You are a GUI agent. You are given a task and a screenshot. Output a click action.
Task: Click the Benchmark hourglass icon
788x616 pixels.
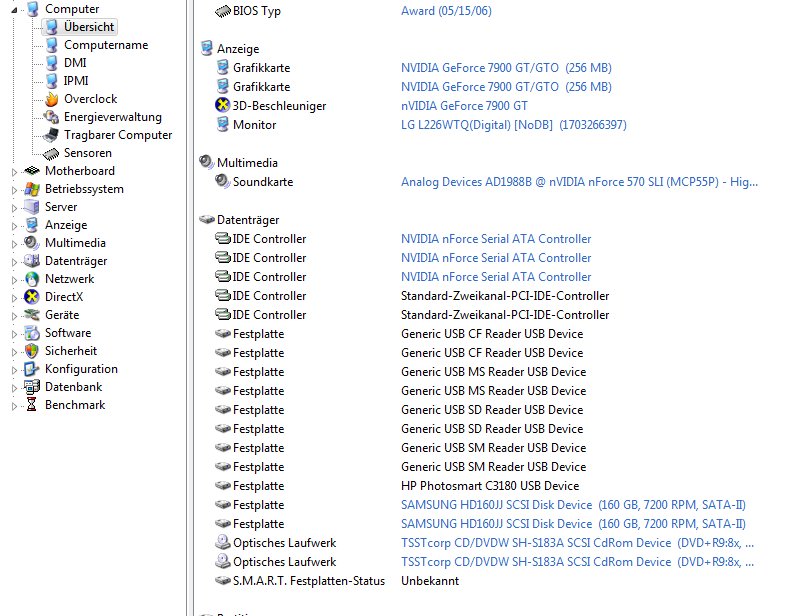click(32, 405)
